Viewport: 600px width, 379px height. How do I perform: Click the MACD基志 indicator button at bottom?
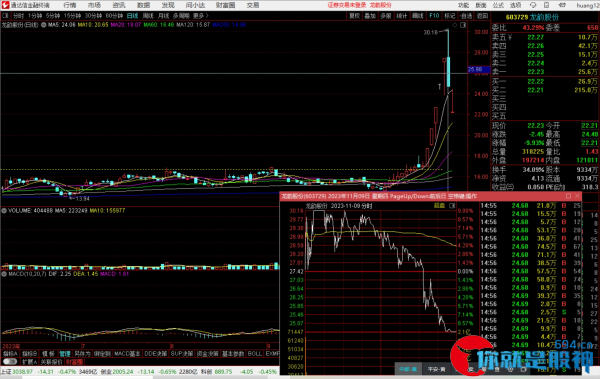pyautogui.click(x=127, y=354)
